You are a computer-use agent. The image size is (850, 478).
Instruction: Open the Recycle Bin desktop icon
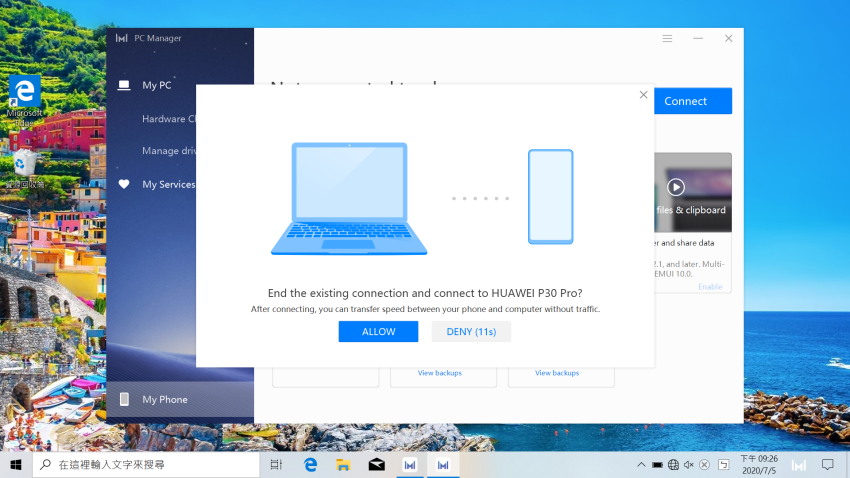click(24, 169)
